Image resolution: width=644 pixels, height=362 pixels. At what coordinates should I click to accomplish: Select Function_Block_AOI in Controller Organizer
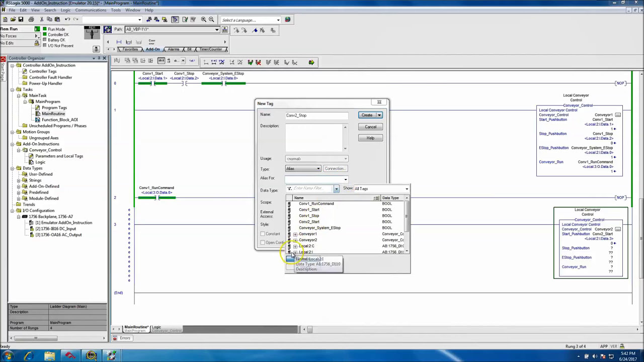tap(60, 120)
